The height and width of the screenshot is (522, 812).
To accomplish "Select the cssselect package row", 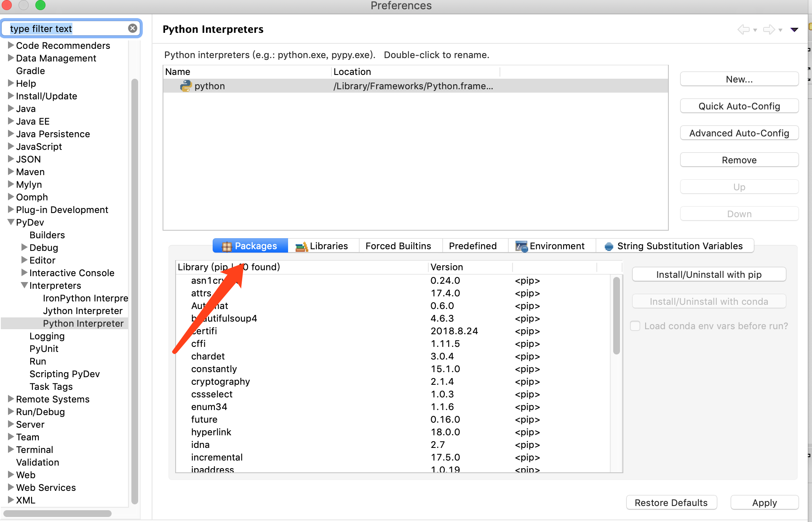I will (393, 394).
